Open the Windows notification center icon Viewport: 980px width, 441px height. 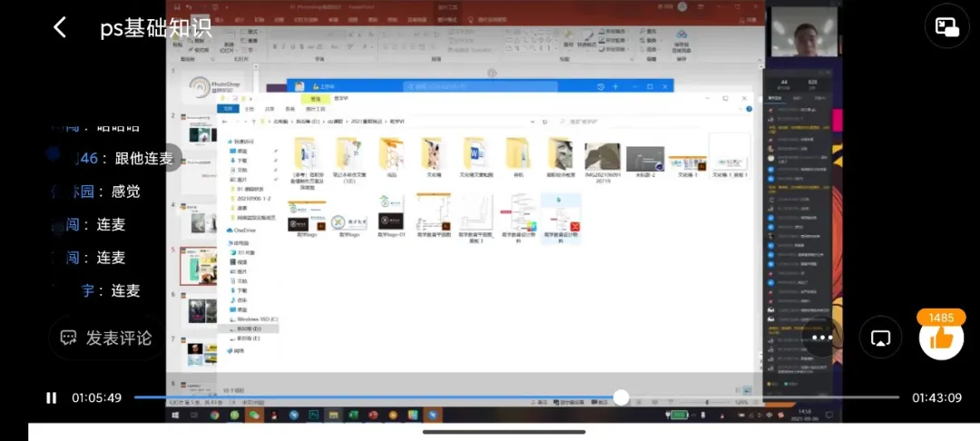829,415
